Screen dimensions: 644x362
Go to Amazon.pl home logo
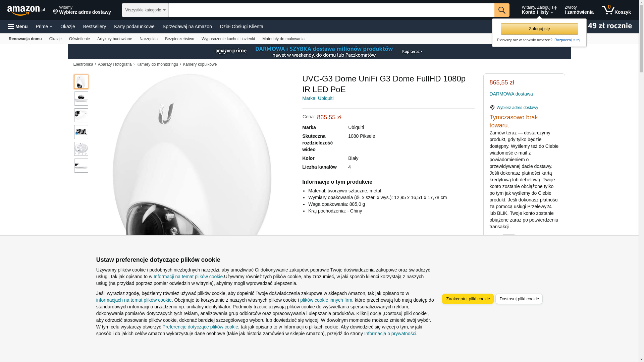click(26, 10)
